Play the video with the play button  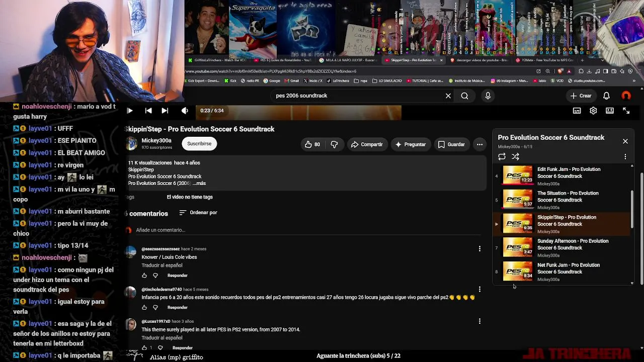129,111
